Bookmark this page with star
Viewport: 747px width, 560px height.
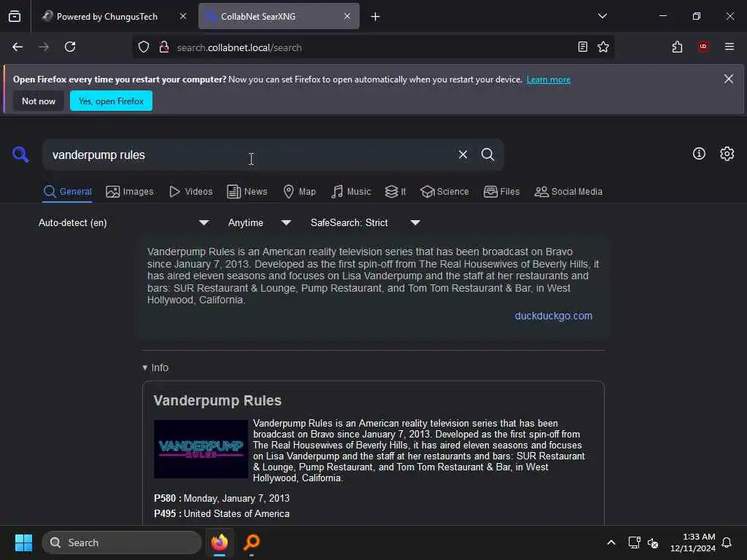point(603,47)
